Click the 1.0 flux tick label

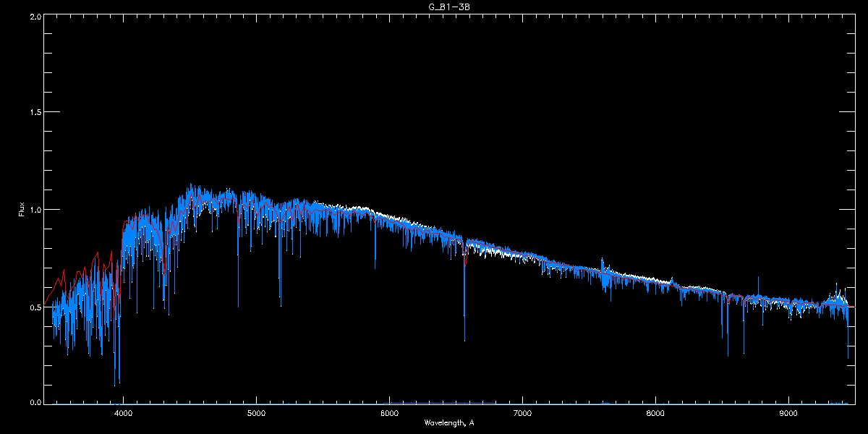[x=35, y=209]
